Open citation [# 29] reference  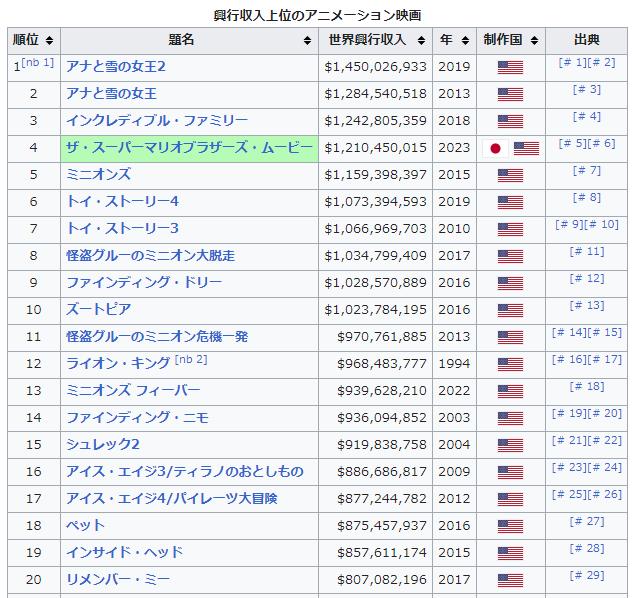click(x=587, y=576)
